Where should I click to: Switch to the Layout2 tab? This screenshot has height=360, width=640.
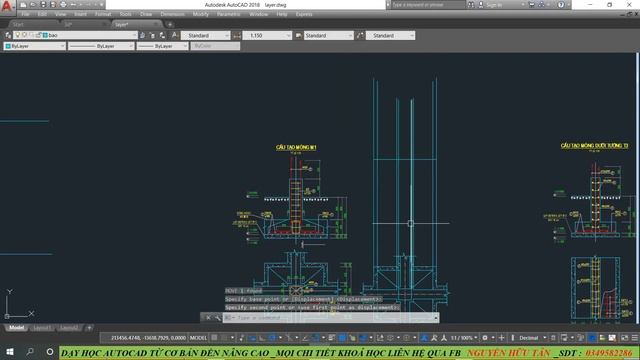point(68,328)
